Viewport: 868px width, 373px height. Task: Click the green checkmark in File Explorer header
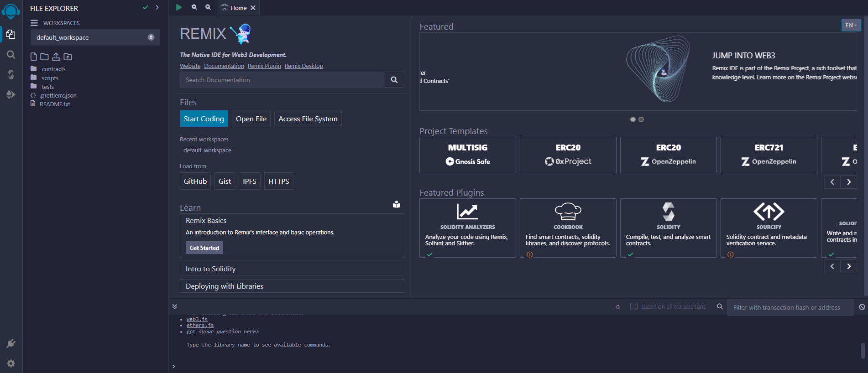tap(145, 7)
